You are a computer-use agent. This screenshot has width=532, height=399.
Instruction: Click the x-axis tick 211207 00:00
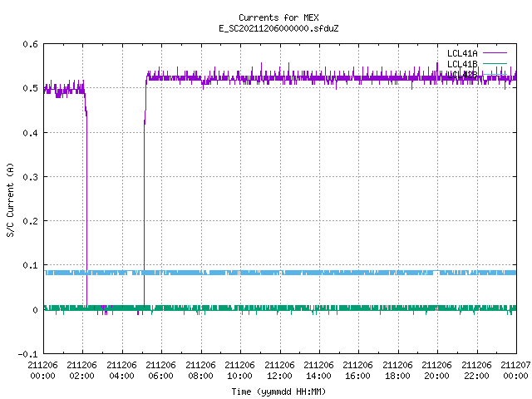[515, 371]
